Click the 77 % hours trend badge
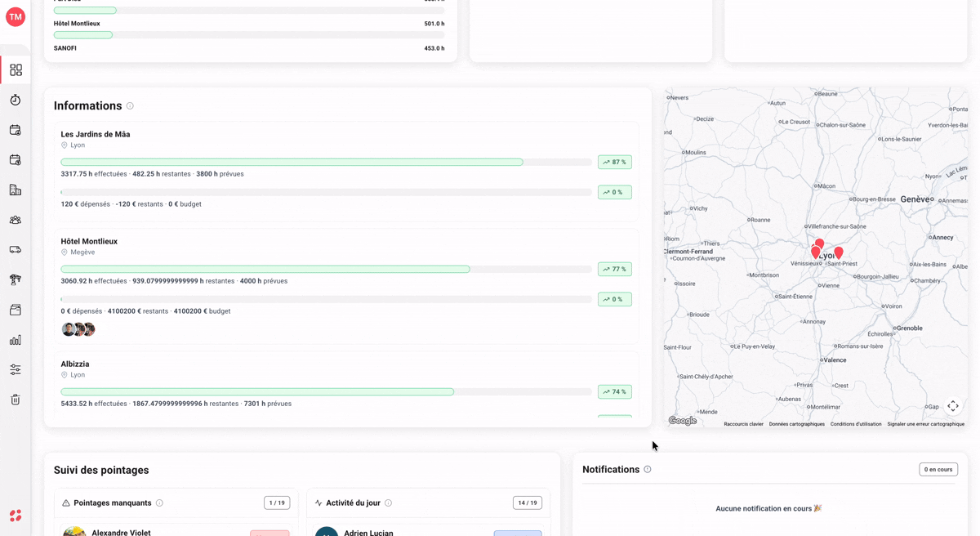The image size is (980, 536). (615, 270)
